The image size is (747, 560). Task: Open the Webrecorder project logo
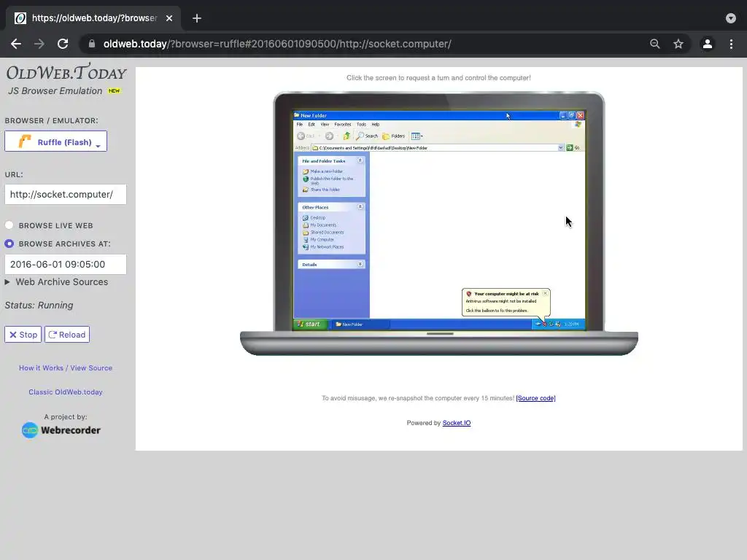pos(61,430)
